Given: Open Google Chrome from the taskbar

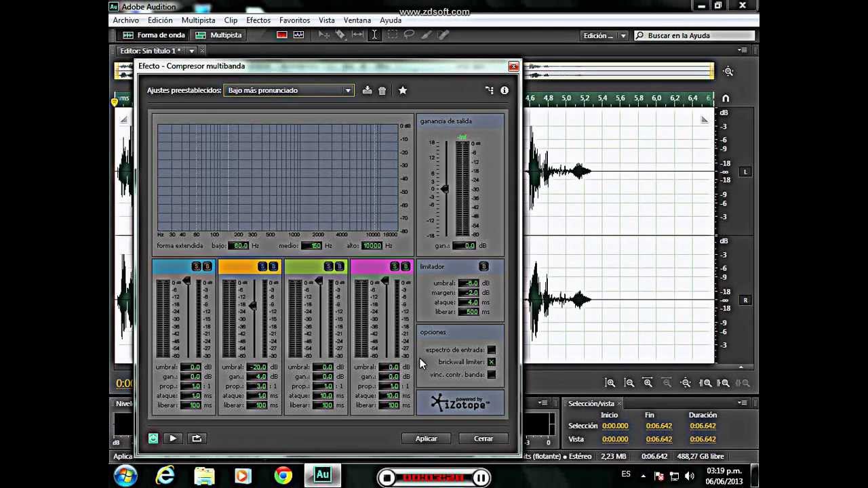Looking at the screenshot, I should pos(283,476).
